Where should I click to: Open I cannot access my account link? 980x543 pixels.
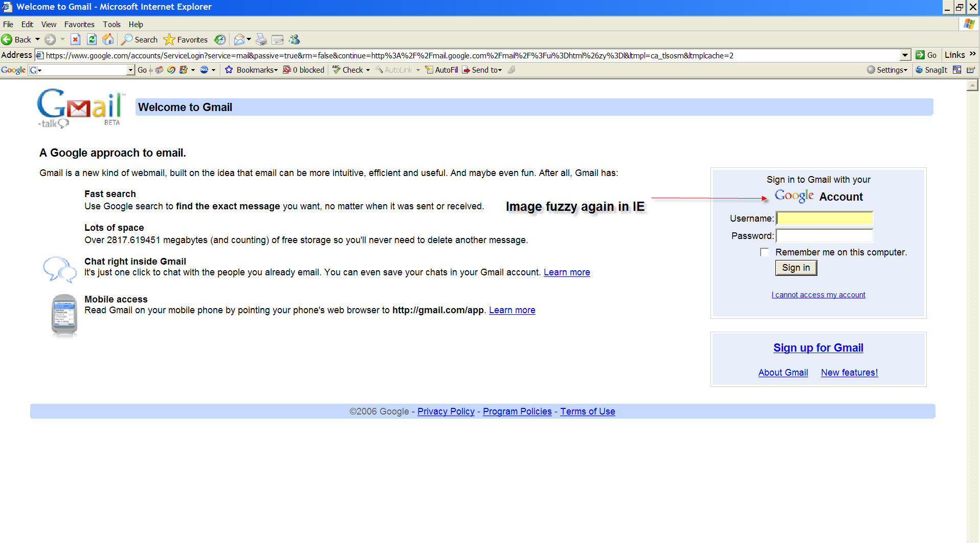[x=818, y=295]
